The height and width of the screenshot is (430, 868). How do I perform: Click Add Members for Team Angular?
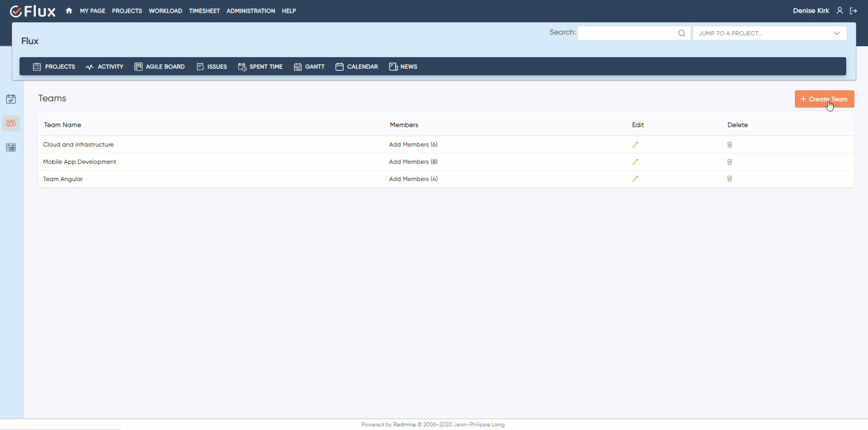pyautogui.click(x=413, y=179)
